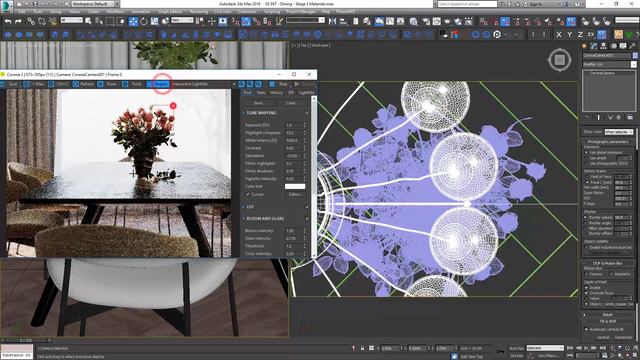The height and width of the screenshot is (360, 640).
Task: Click the Bloom intensity value field
Action: [293, 231]
